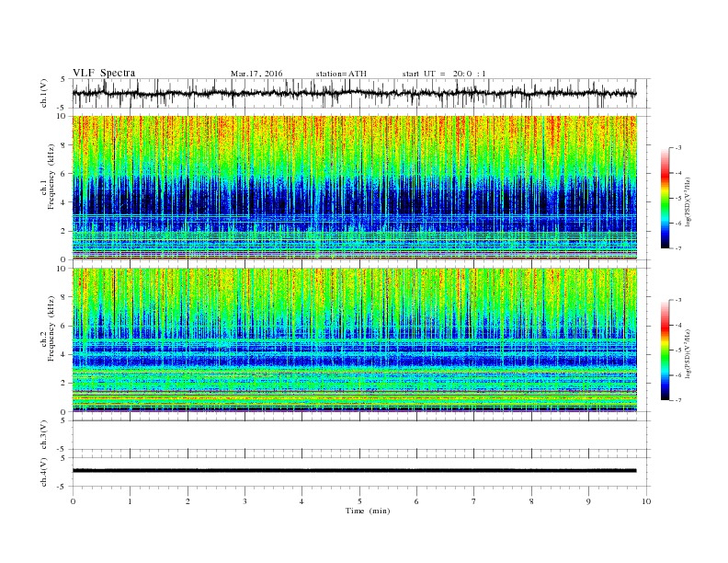Click the ch.1 "Frequency (kHz)" axis label

51,176
